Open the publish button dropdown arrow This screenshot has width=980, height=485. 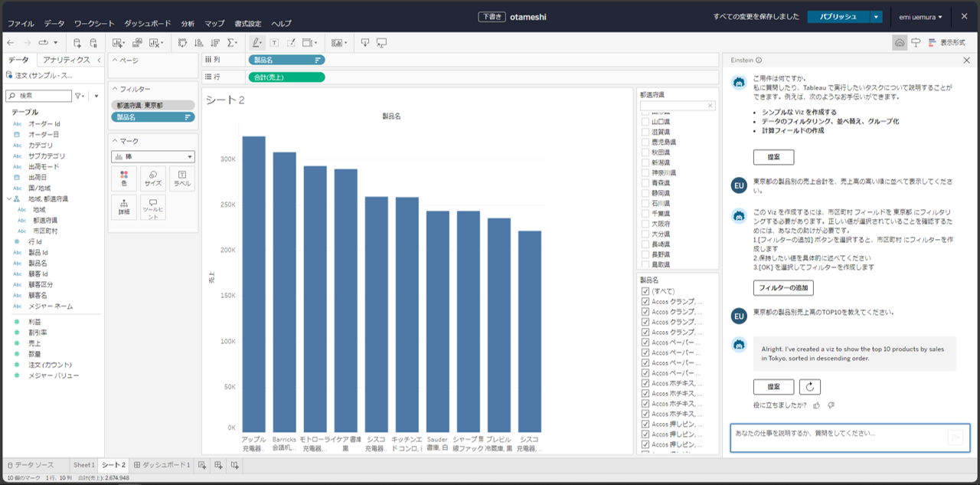pyautogui.click(x=877, y=16)
